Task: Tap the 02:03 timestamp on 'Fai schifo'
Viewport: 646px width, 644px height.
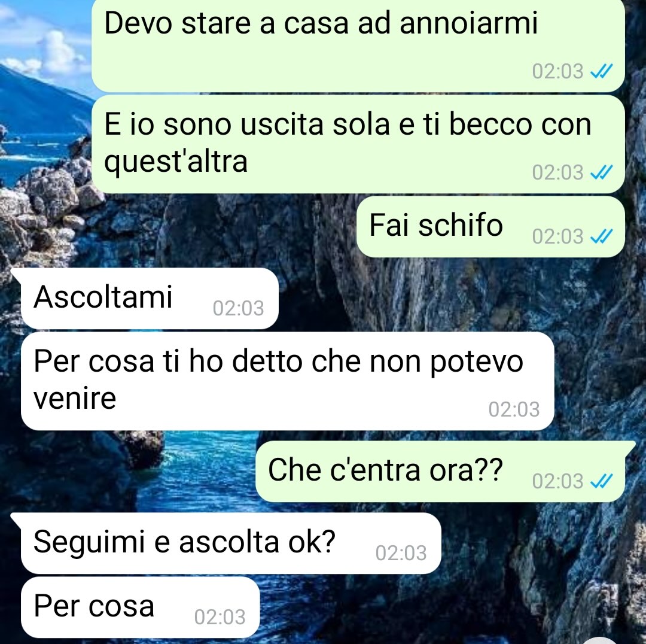Action: pos(557,236)
